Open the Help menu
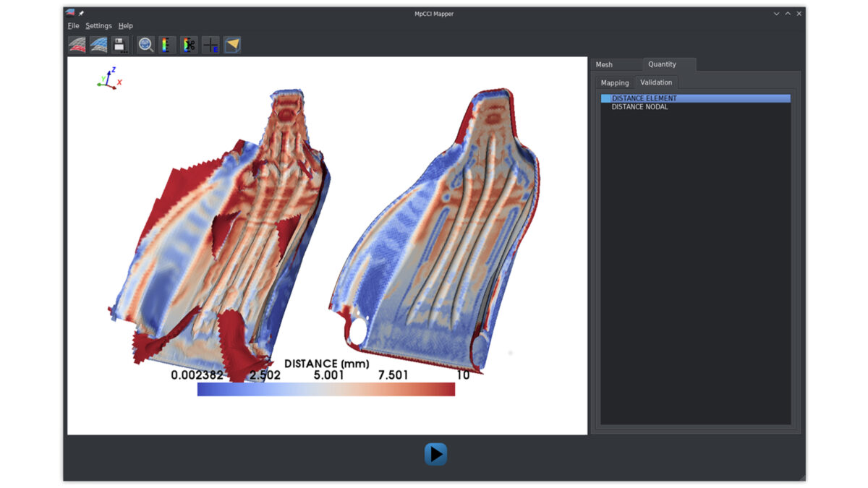Image resolution: width=868 pixels, height=488 pixels. point(125,25)
